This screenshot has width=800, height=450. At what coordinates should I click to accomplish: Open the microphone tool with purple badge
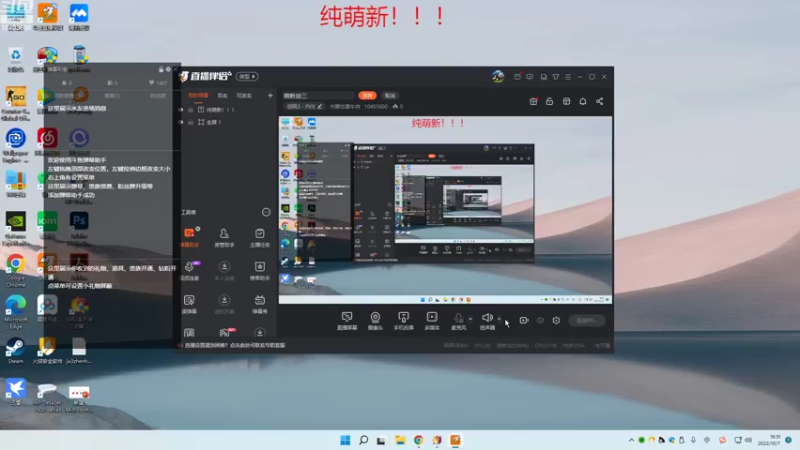pyautogui.click(x=190, y=270)
